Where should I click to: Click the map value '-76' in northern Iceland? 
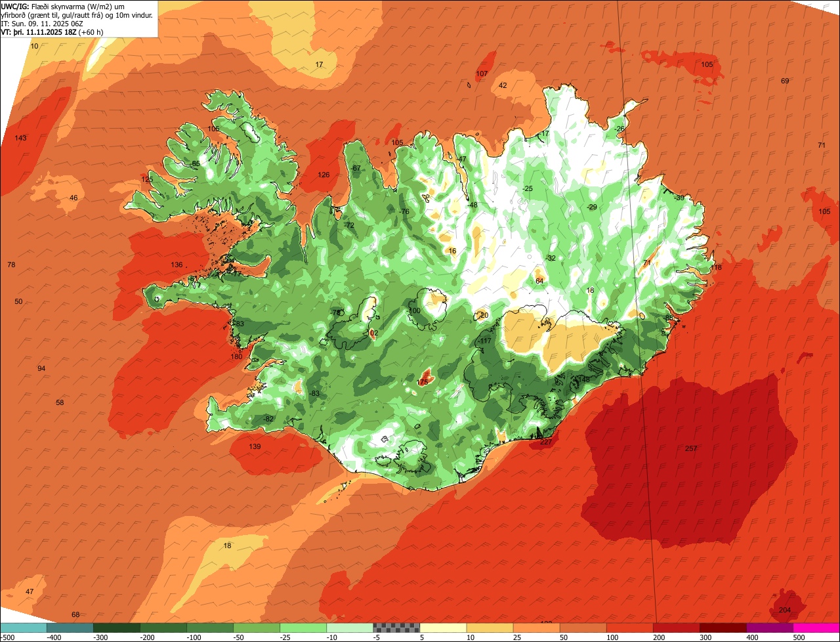pos(404,211)
